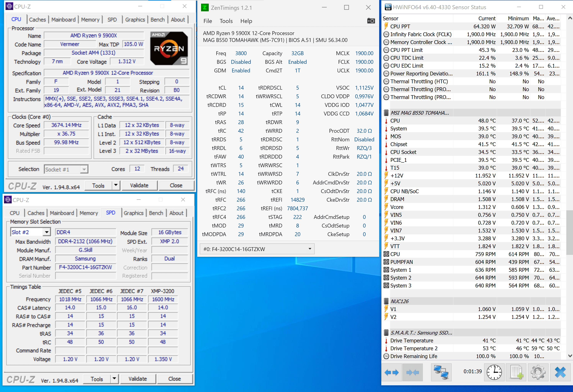This screenshot has height=392, width=573.
Task: Open ZenTimings Tools menu
Action: coord(226,21)
